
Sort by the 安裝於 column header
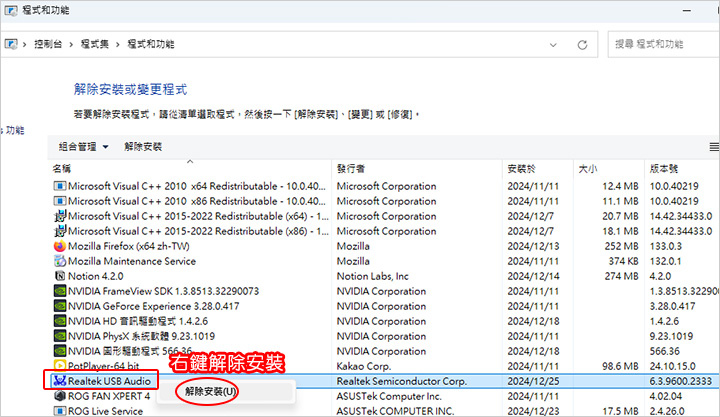tap(521, 169)
